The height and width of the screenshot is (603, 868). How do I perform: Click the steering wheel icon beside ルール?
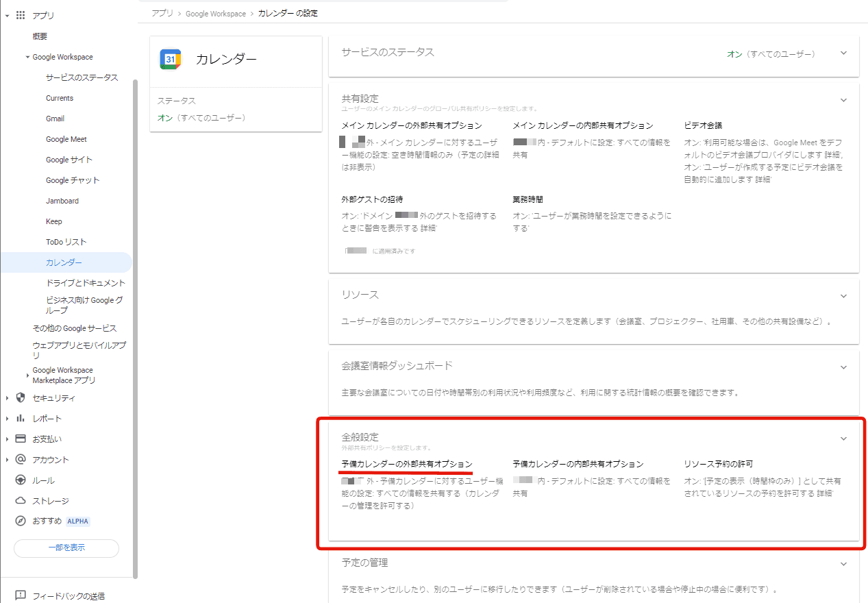pyautogui.click(x=21, y=480)
